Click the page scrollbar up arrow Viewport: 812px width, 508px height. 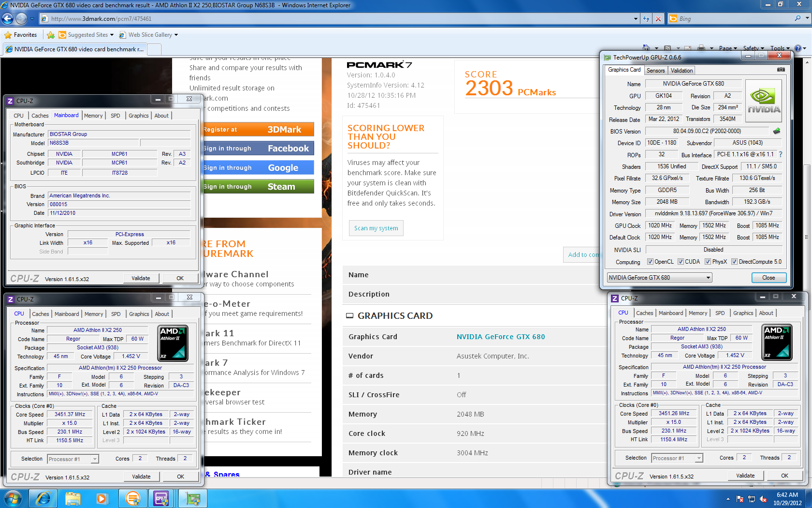click(x=807, y=62)
